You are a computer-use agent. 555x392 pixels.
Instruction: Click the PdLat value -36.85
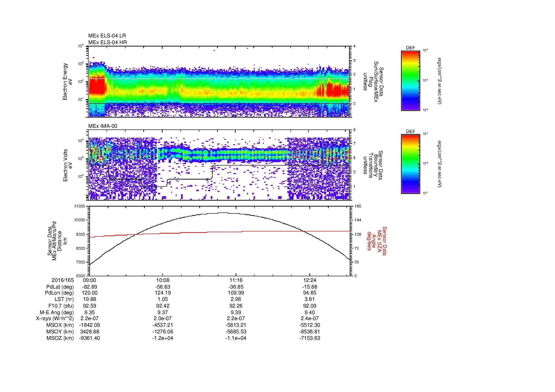[236, 287]
